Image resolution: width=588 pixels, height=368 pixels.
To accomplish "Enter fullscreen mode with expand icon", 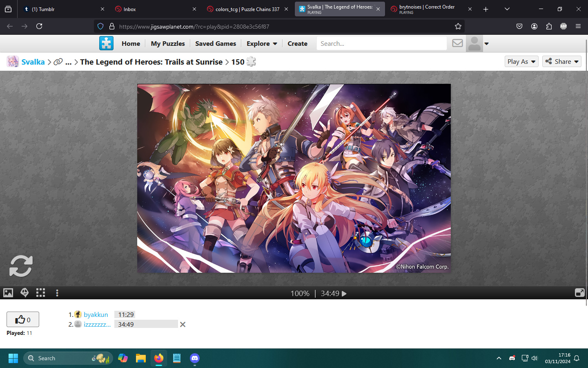I will 579,293.
